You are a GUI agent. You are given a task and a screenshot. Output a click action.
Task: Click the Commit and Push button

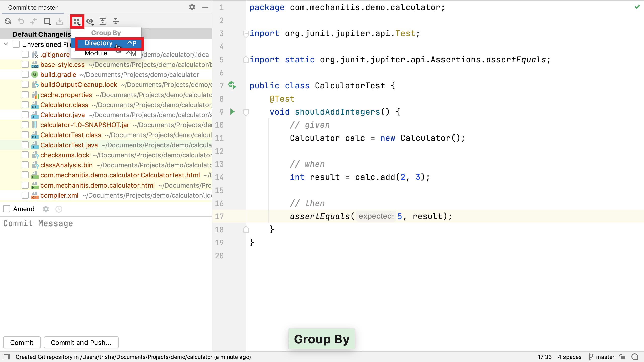[82, 342]
